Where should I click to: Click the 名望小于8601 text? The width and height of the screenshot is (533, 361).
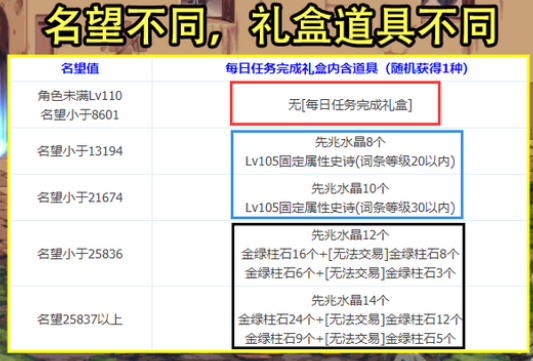pyautogui.click(x=80, y=115)
